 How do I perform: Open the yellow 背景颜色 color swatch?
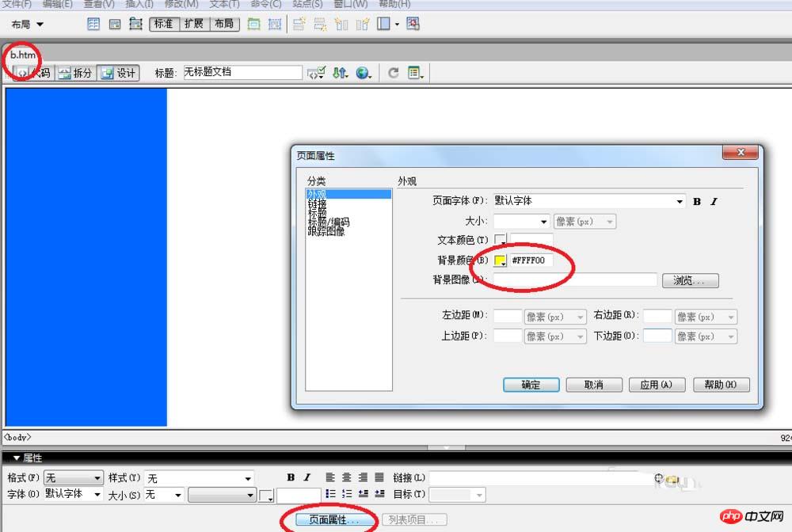(x=500, y=260)
